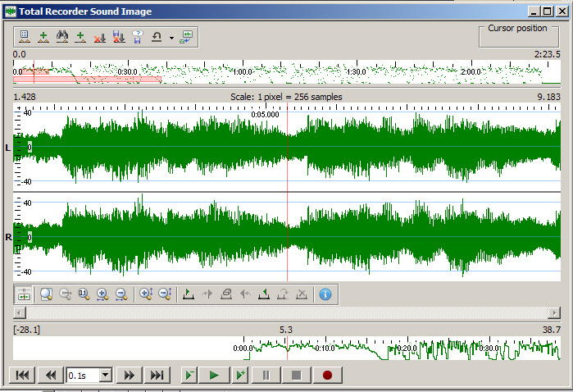Click the floppy disk with question mark icon
Image resolution: width=573 pixels, height=392 pixels.
138,37
